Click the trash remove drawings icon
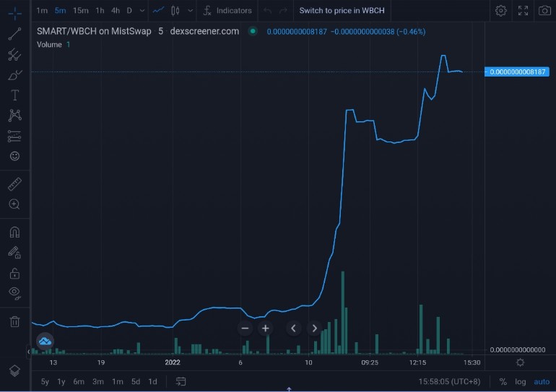This screenshot has height=392, width=556. 15,321
